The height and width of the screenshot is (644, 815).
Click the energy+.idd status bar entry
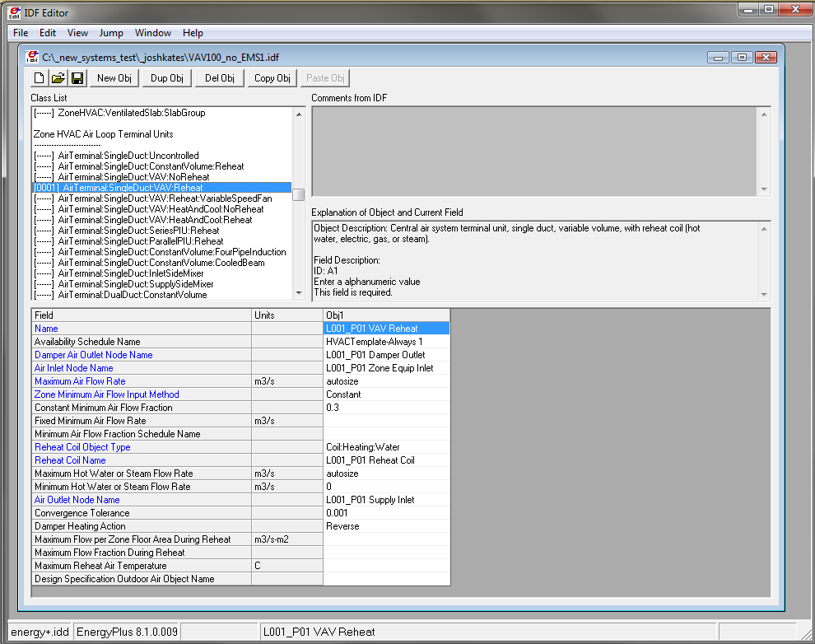click(x=40, y=632)
